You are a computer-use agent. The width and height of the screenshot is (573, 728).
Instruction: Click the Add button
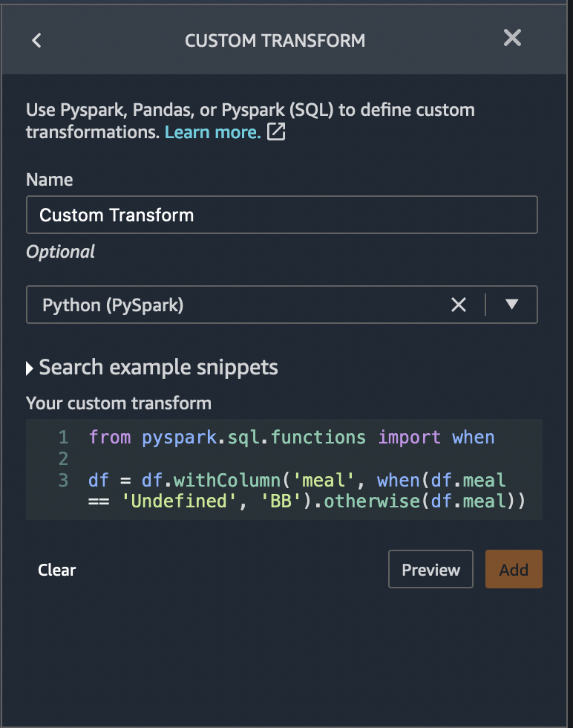[x=514, y=569]
